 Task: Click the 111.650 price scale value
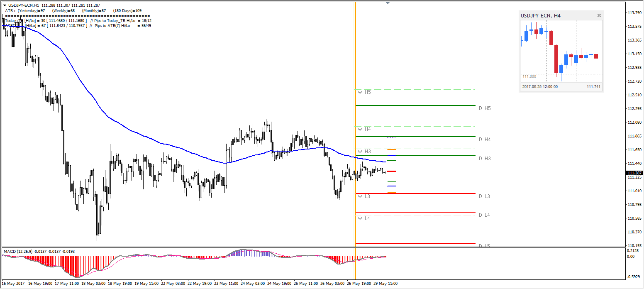(x=635, y=150)
